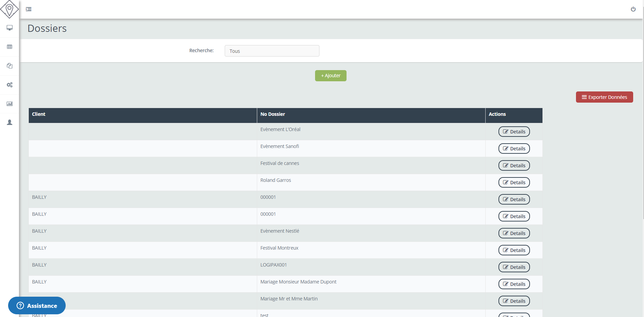Open the bar chart statistics sidebar icon
Screen dimensions: 644x317
click(9, 104)
